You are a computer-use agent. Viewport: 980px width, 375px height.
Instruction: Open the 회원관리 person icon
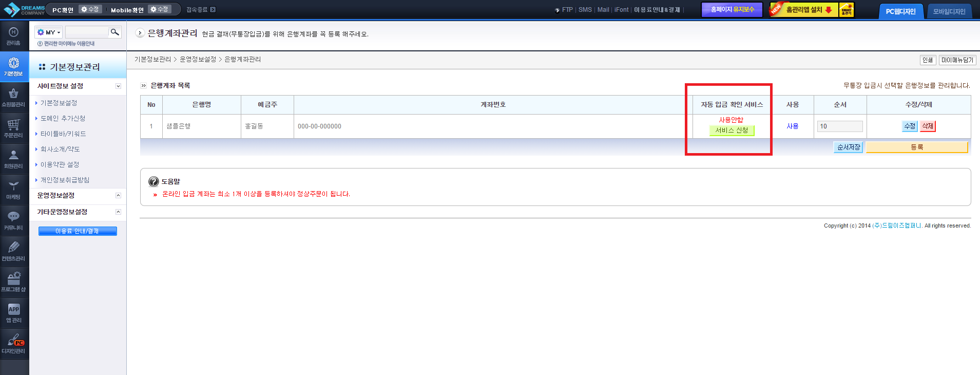[x=14, y=159]
